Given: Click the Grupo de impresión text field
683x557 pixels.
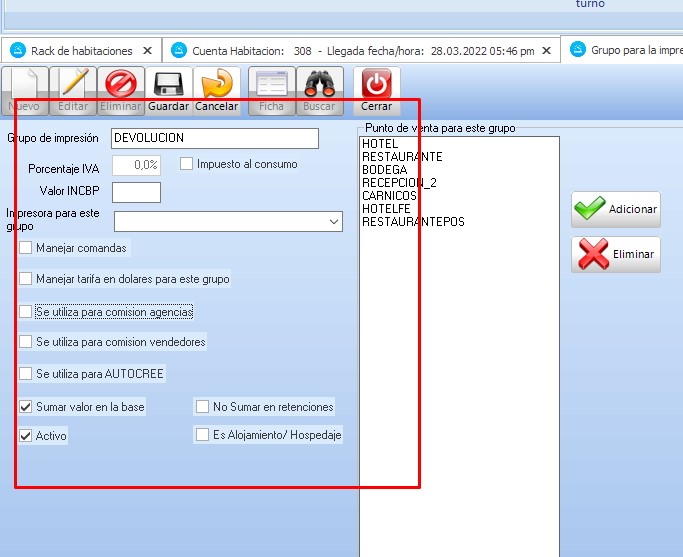Looking at the screenshot, I should click(x=214, y=138).
